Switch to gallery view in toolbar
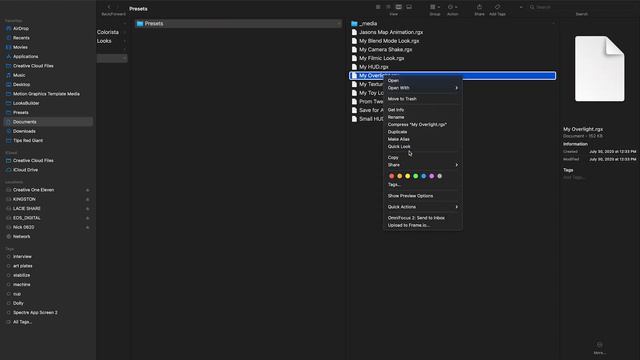This screenshot has width=640, height=360. (409, 7)
